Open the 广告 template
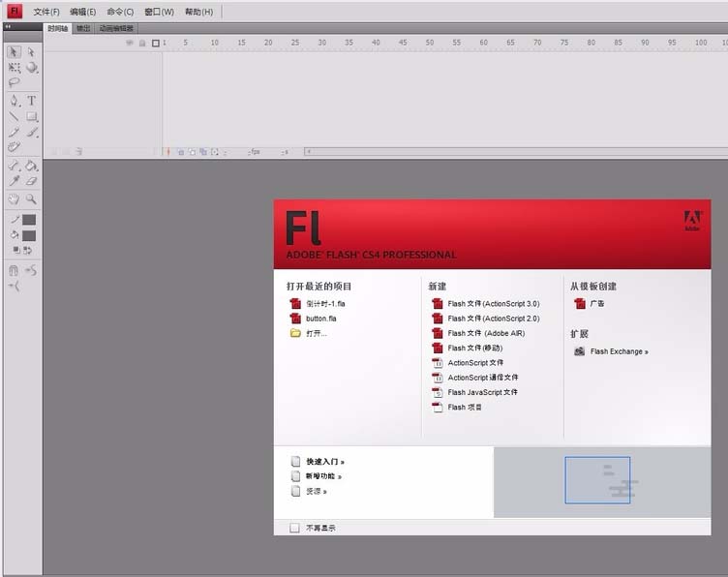Viewport: 728px width, 577px height. click(590, 304)
